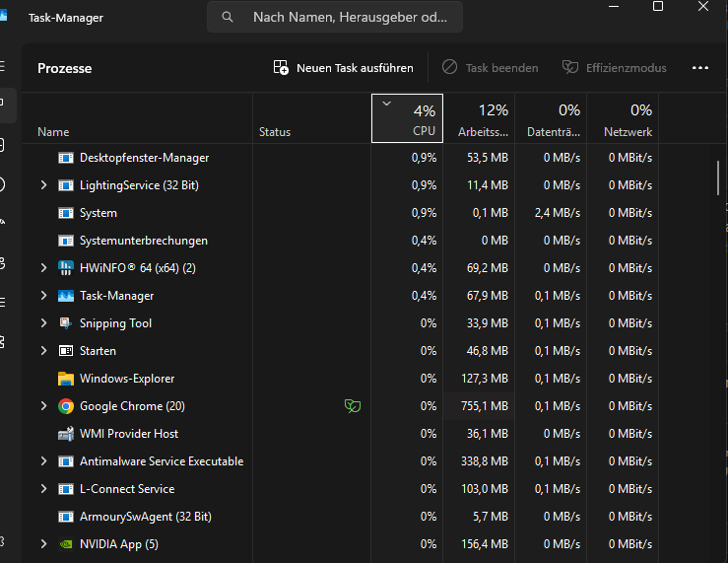
Task: Sort by the Datenträger column header
Action: pyautogui.click(x=551, y=118)
